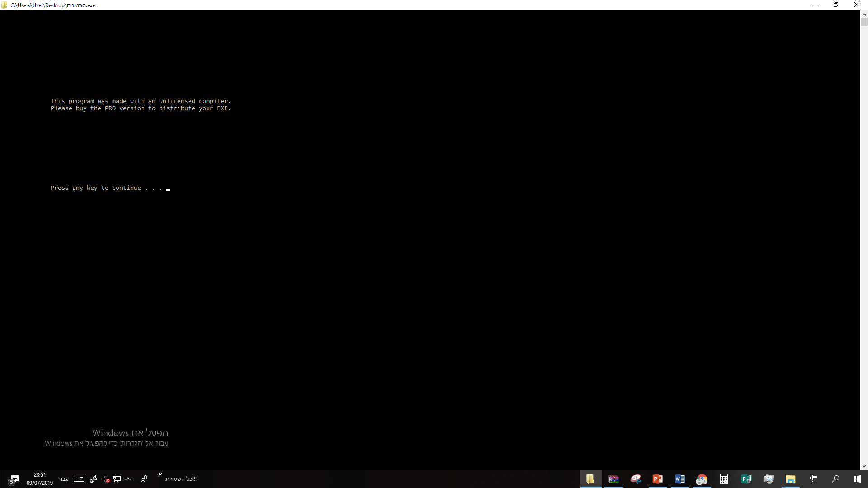Expand the taskbar toolbar double chevron

click(160, 474)
